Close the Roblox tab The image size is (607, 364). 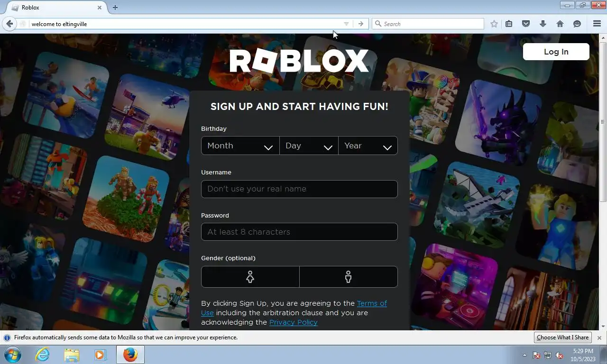coord(100,8)
